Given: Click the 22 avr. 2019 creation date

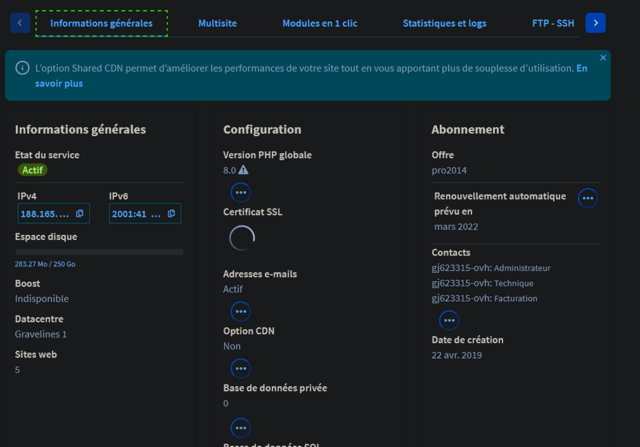Looking at the screenshot, I should pyautogui.click(x=457, y=355).
